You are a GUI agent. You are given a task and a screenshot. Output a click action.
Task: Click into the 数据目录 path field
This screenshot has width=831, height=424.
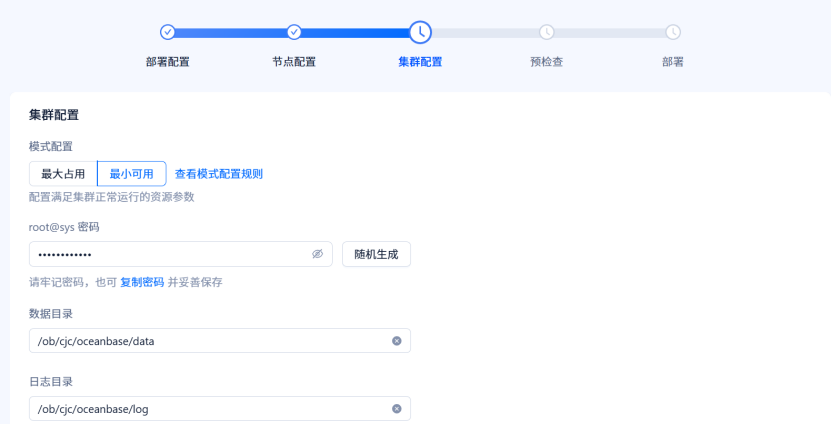pyautogui.click(x=220, y=341)
